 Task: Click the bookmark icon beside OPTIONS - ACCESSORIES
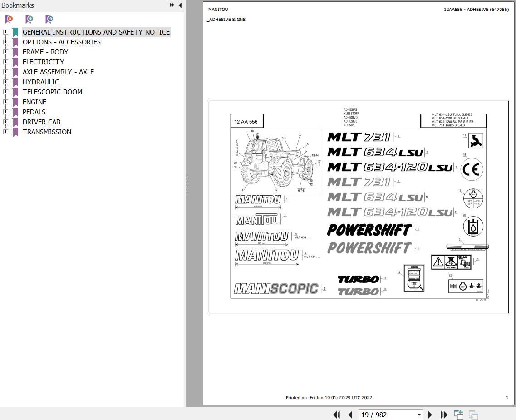[x=15, y=42]
